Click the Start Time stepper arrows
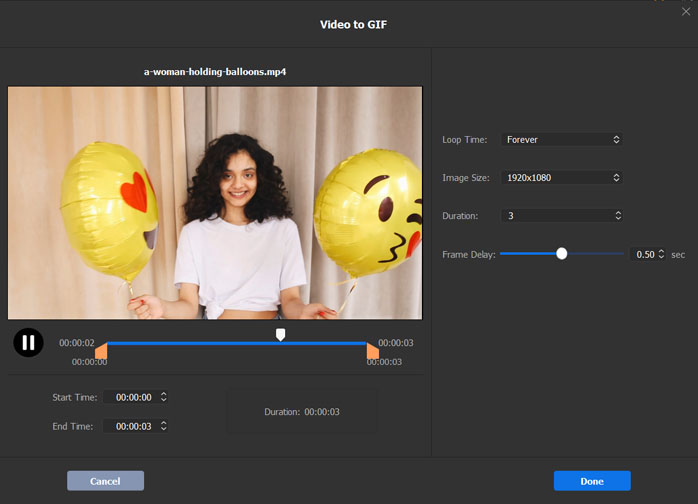This screenshot has height=504, width=698. pos(164,397)
